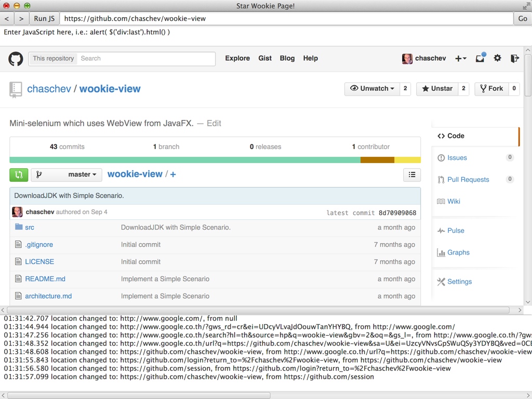Viewport: 532px width, 399px height.
Task: Click the Graphs sidebar icon
Action: [x=441, y=252]
